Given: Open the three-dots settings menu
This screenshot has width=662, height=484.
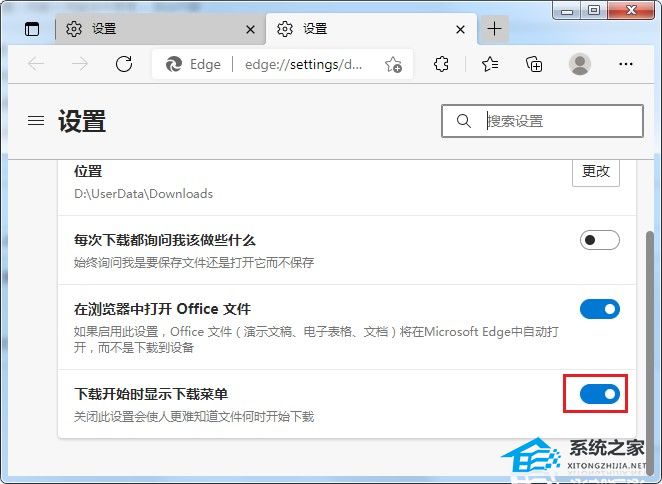Looking at the screenshot, I should pyautogui.click(x=625, y=64).
